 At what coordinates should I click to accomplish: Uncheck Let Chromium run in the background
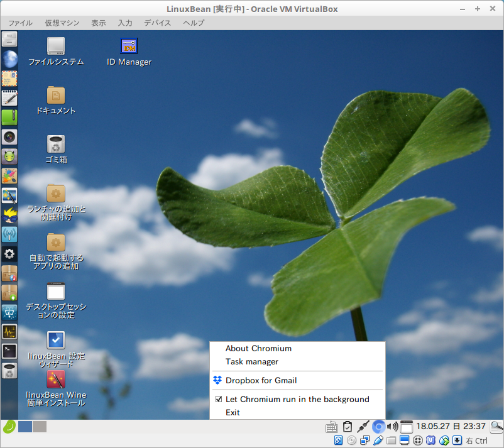tap(297, 399)
